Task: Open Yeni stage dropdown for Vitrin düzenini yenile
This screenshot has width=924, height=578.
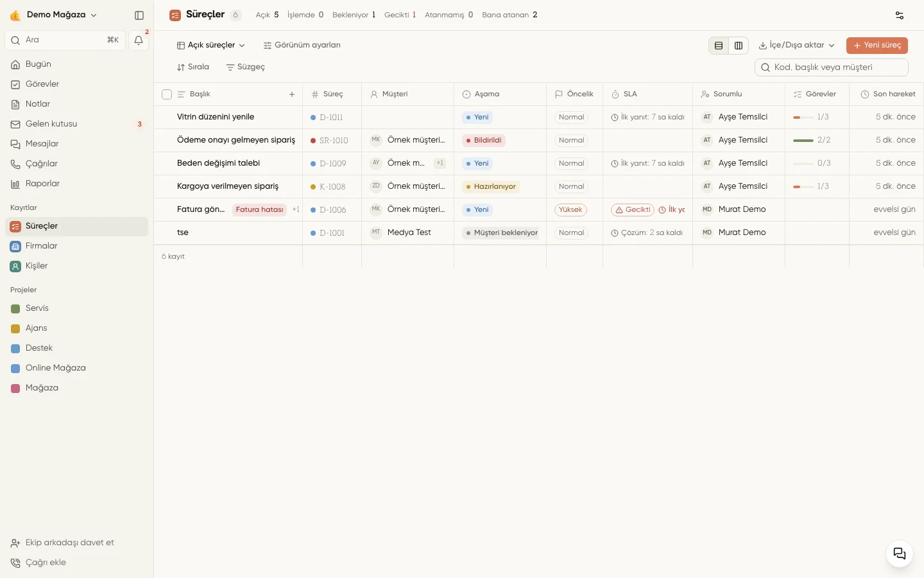Action: 477,118
